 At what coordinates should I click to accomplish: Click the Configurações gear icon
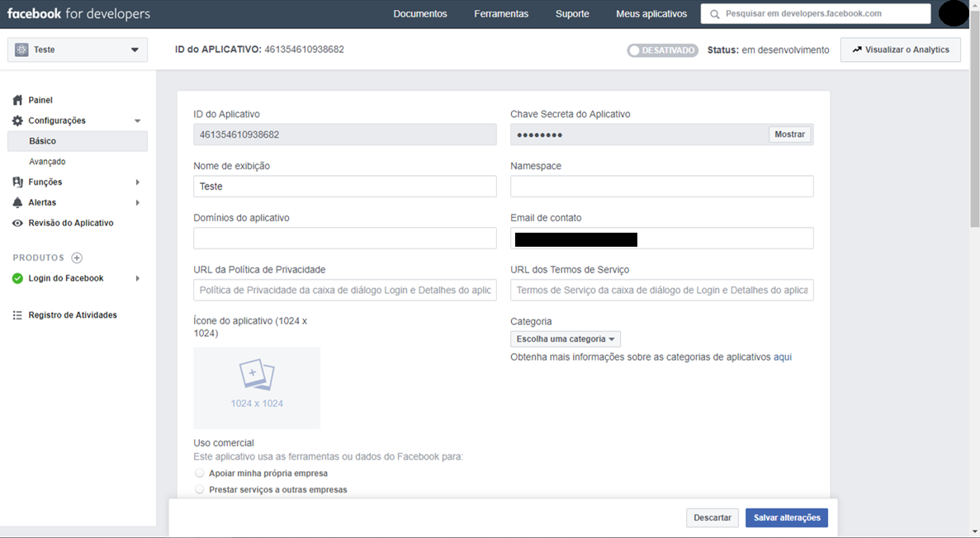point(17,120)
